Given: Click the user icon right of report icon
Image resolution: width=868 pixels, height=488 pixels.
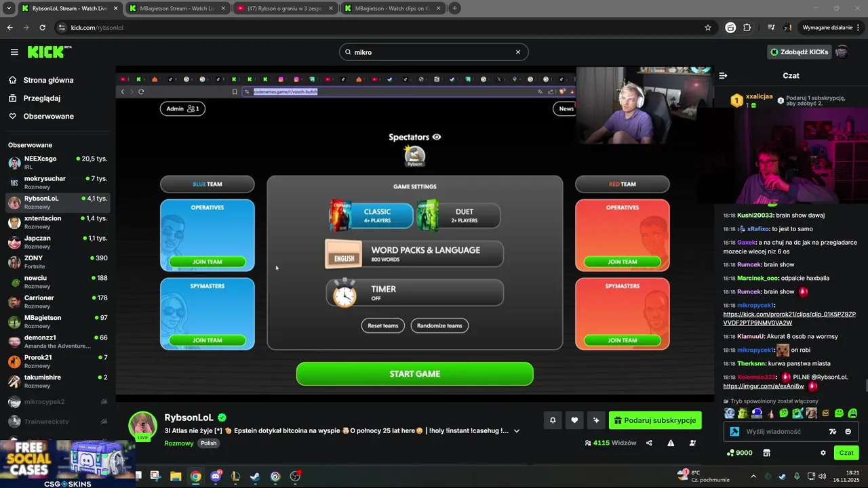Looking at the screenshot, I should click(692, 443).
